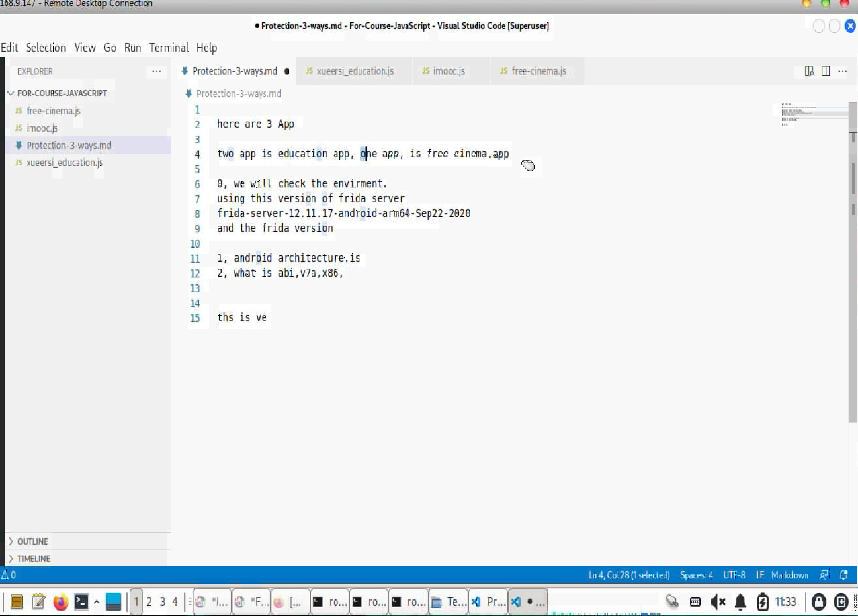Image resolution: width=858 pixels, height=616 pixels.
Task: Switch to workspace 2 in taskbar
Action: pyautogui.click(x=149, y=602)
